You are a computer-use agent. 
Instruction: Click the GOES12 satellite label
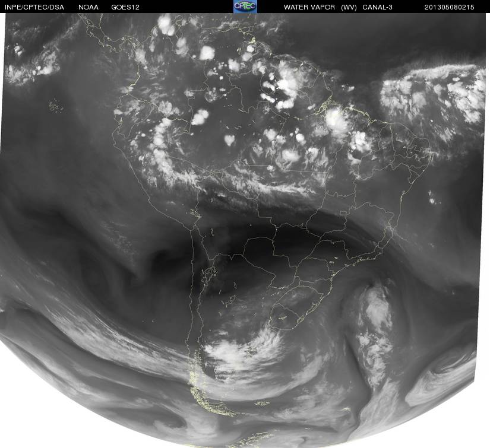[125, 7]
